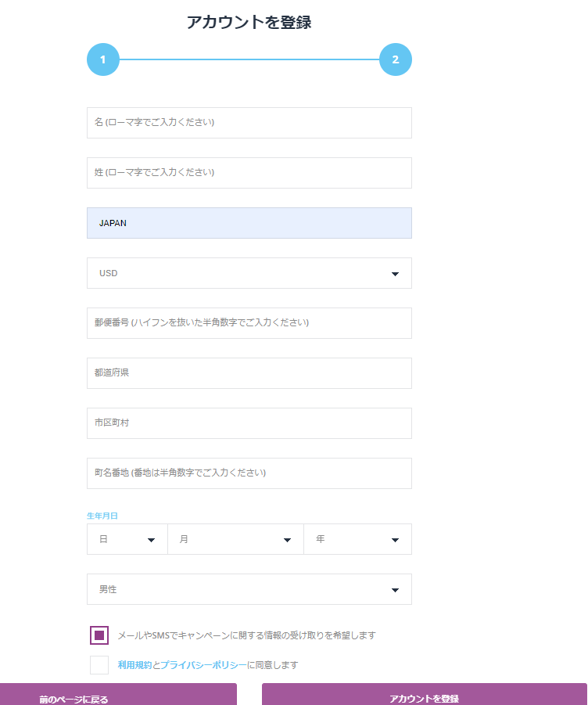
Task: Check the terms and privacy agreement checkbox
Action: [99, 665]
